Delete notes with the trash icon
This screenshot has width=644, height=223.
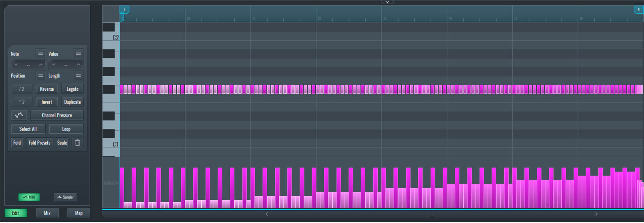click(78, 143)
